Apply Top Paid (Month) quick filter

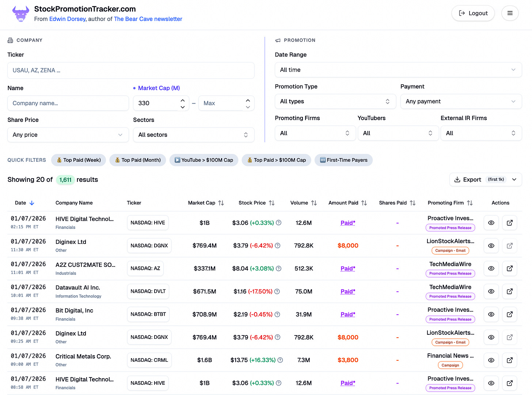click(138, 160)
